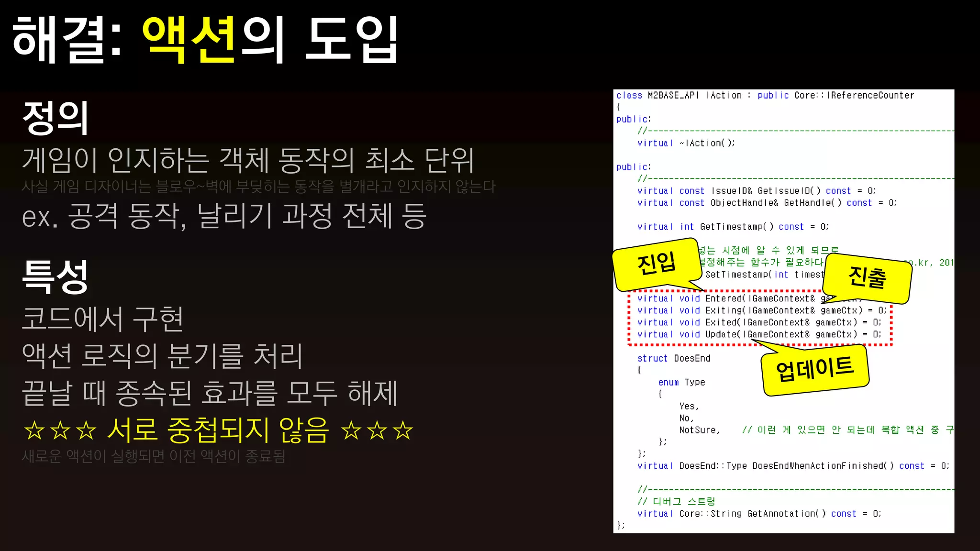The width and height of the screenshot is (980, 551).
Task: Click the dim line beginning '사실 게임 디자이너는'
Action: pos(258,187)
